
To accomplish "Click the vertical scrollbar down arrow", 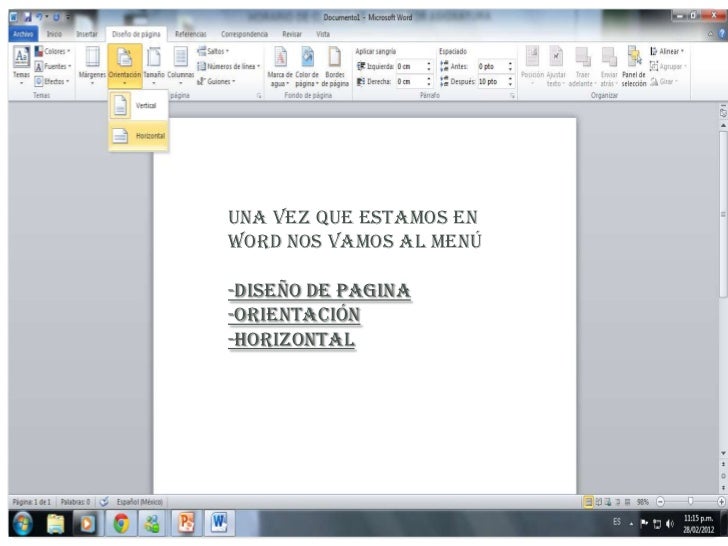I will point(723,453).
